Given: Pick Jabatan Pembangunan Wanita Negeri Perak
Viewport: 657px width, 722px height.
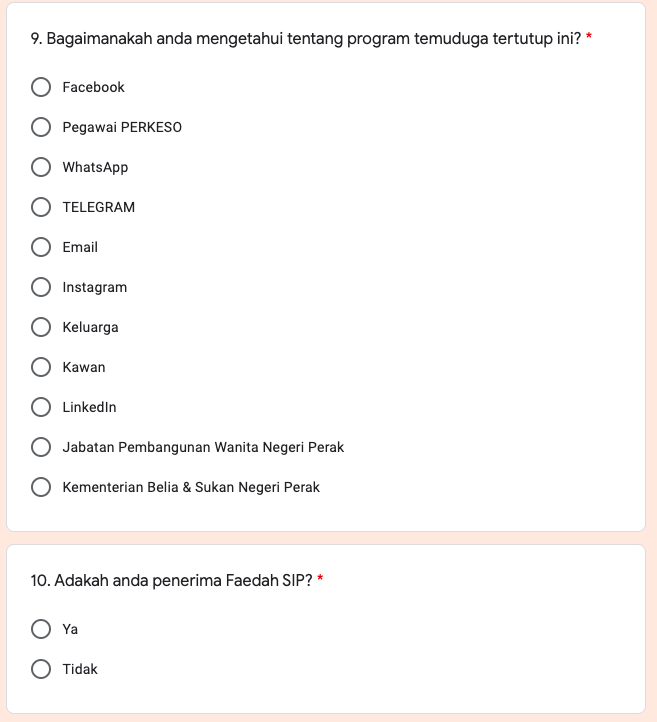Looking at the screenshot, I should point(41,447).
